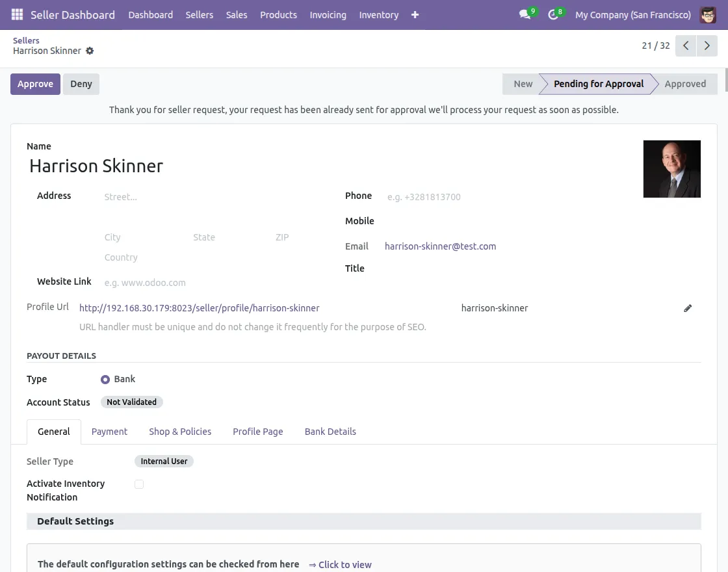This screenshot has height=572, width=728.
Task: Enable Activate Inventory Notification checkbox
Action: (139, 484)
